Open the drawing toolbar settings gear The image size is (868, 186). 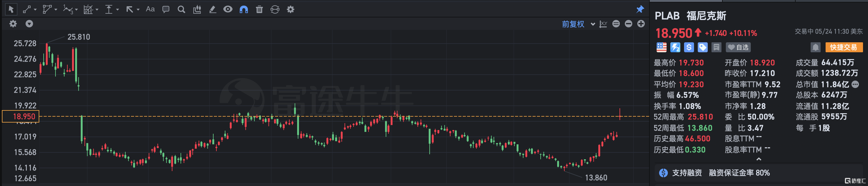[291, 9]
